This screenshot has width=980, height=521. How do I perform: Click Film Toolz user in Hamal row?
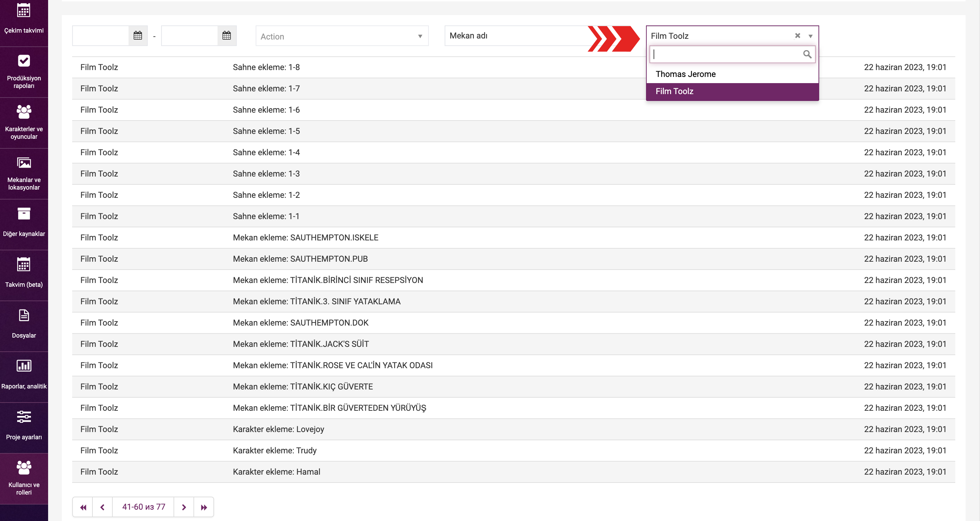pyautogui.click(x=99, y=472)
